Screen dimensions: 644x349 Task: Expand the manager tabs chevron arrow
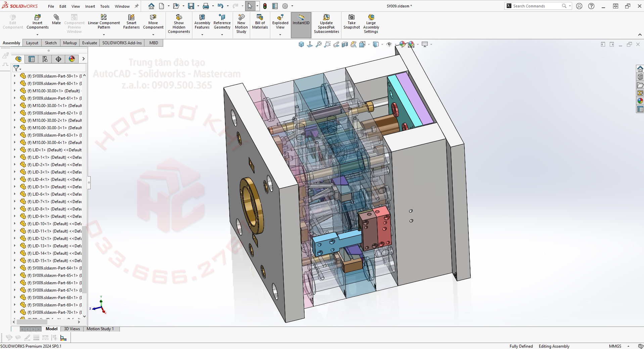pos(83,59)
